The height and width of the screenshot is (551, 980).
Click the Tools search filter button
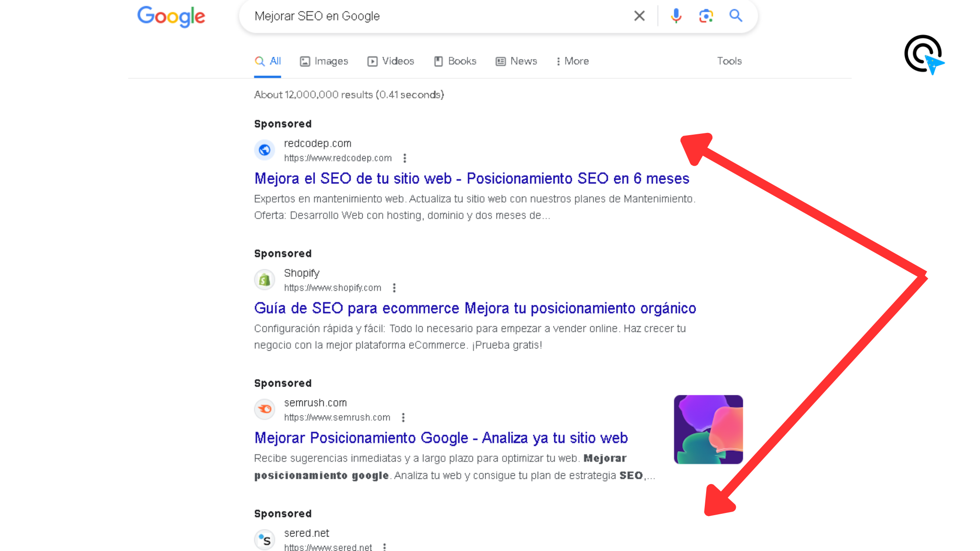coord(730,61)
